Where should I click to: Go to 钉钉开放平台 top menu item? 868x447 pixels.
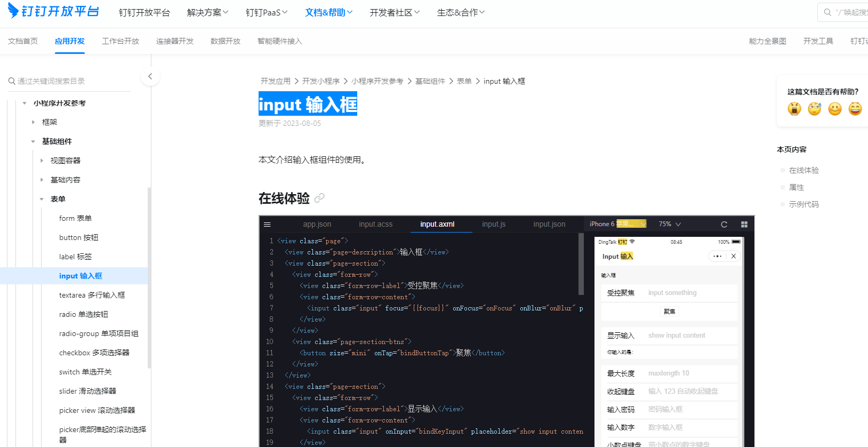point(144,12)
